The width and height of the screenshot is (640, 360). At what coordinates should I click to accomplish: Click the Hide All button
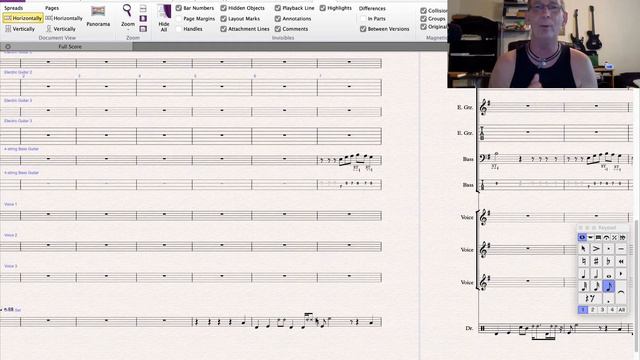pos(164,18)
